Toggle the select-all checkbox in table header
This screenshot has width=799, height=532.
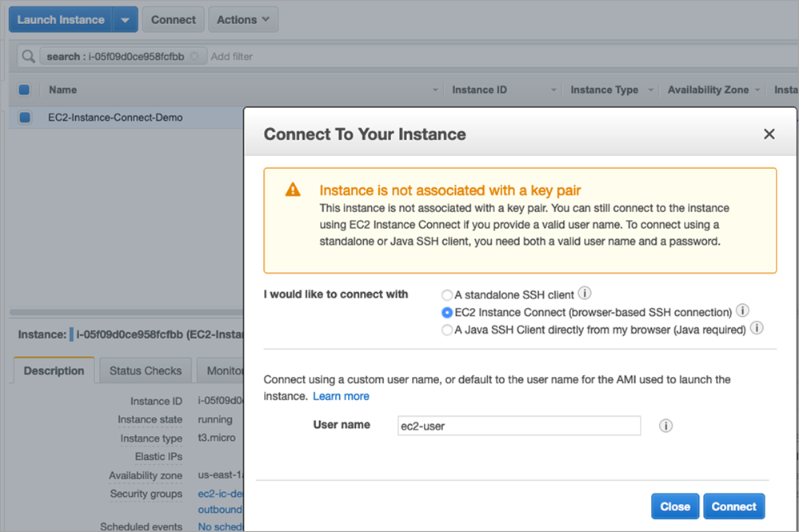coord(24,90)
